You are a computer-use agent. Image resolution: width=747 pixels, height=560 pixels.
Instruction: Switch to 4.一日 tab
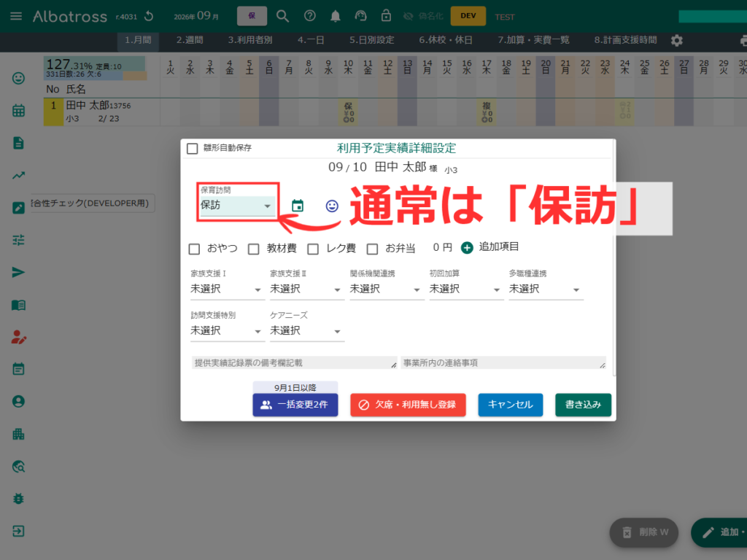pos(311,40)
